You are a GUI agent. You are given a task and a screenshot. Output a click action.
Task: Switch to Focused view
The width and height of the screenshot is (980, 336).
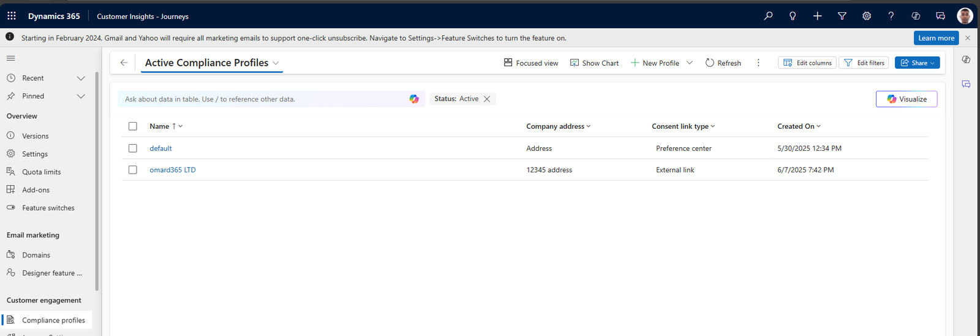coord(531,63)
